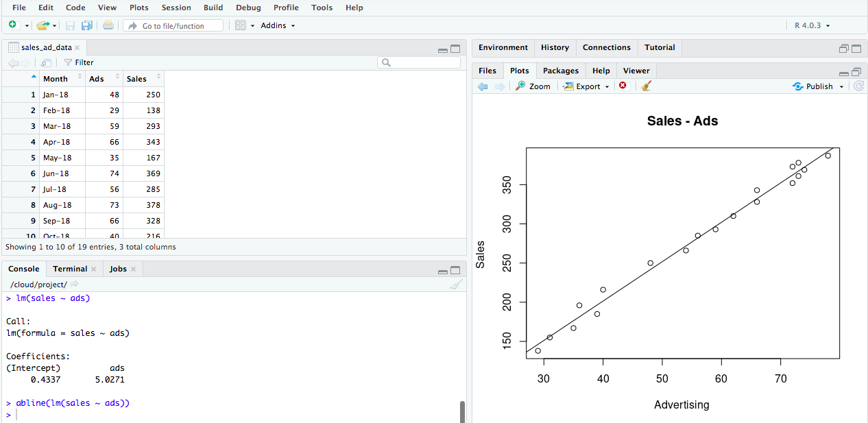The image size is (868, 423).
Task: Open the Export dropdown
Action: click(586, 86)
